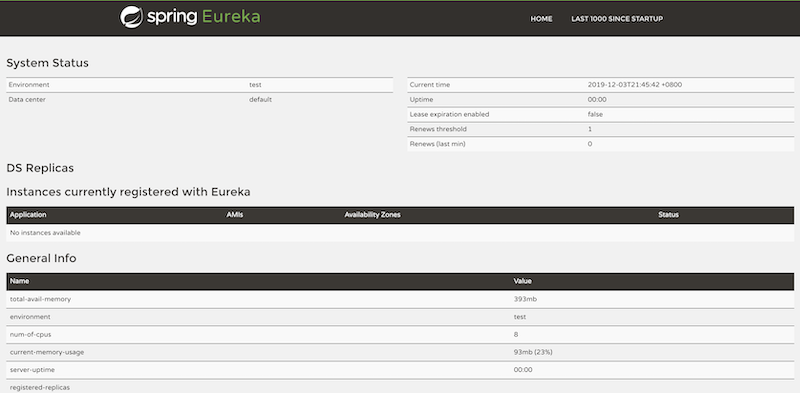800x393 pixels.
Task: Select the num-of-cpus value 8
Action: click(516, 334)
